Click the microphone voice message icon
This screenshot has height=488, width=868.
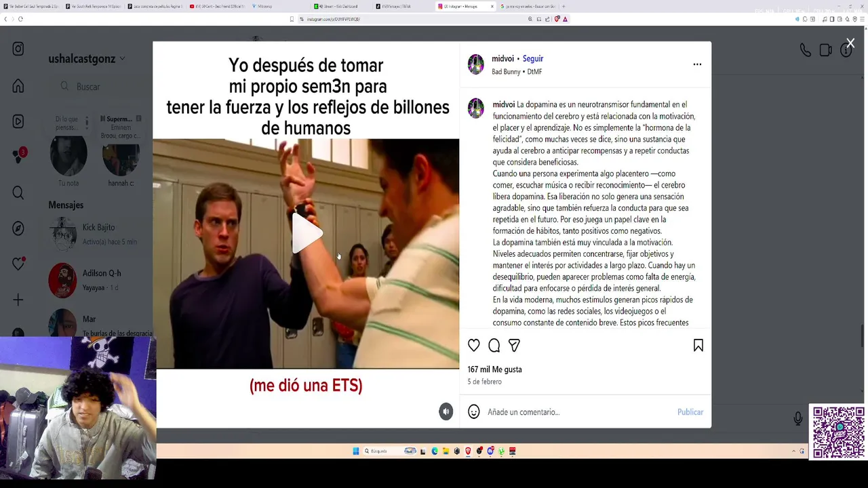(798, 419)
